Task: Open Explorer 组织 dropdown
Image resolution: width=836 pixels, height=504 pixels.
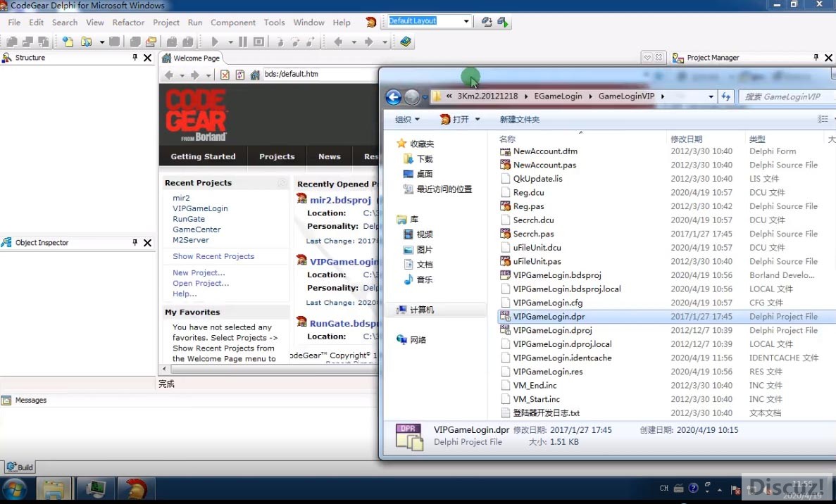Action: (407, 120)
